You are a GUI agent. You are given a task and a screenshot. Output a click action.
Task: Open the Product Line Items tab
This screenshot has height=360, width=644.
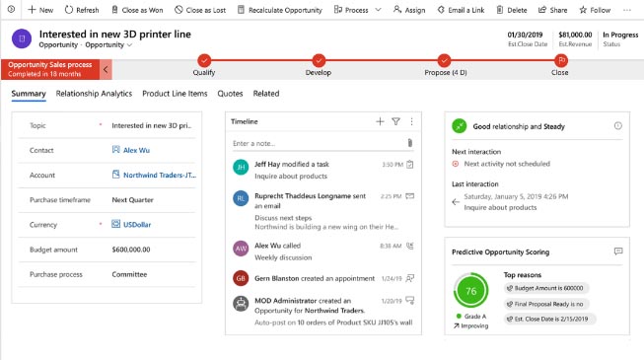tap(175, 94)
